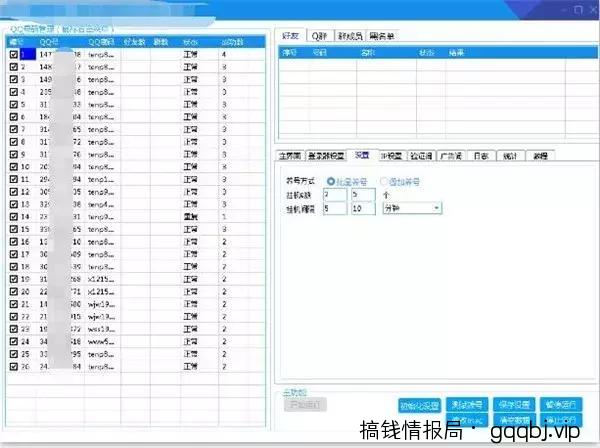The image size is (600, 448).
Task: Click the success count 4 in row 1
Action: point(224,55)
